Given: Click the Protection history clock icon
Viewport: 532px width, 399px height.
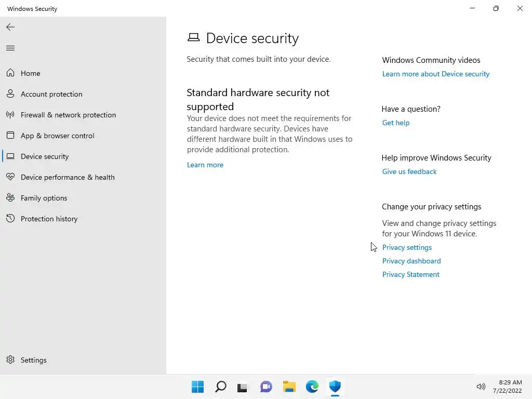Looking at the screenshot, I should (x=10, y=219).
